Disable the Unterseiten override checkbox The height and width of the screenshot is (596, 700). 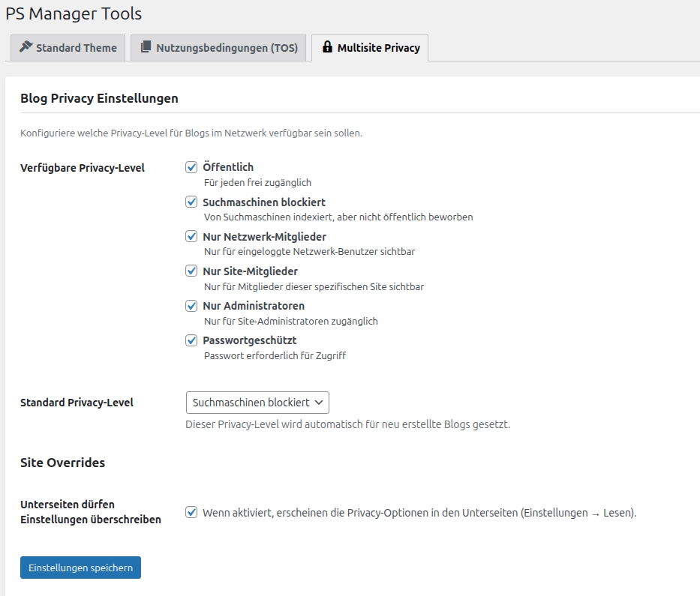click(x=191, y=513)
